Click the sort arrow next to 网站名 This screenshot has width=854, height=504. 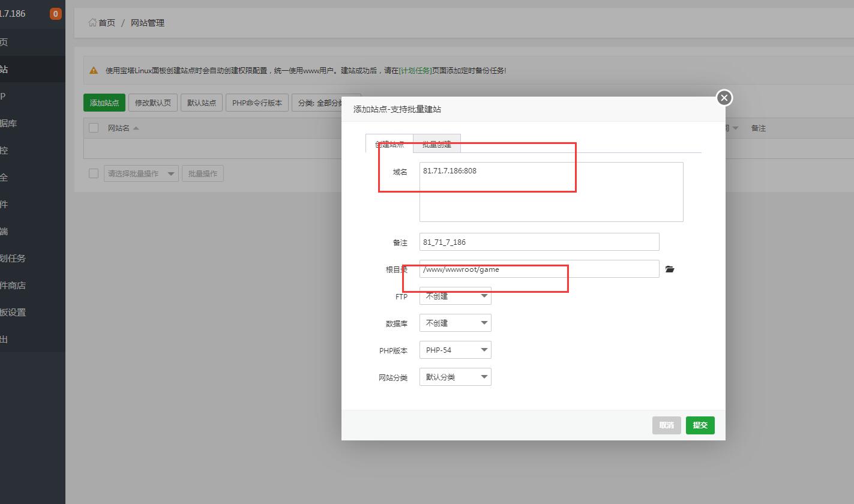point(136,128)
